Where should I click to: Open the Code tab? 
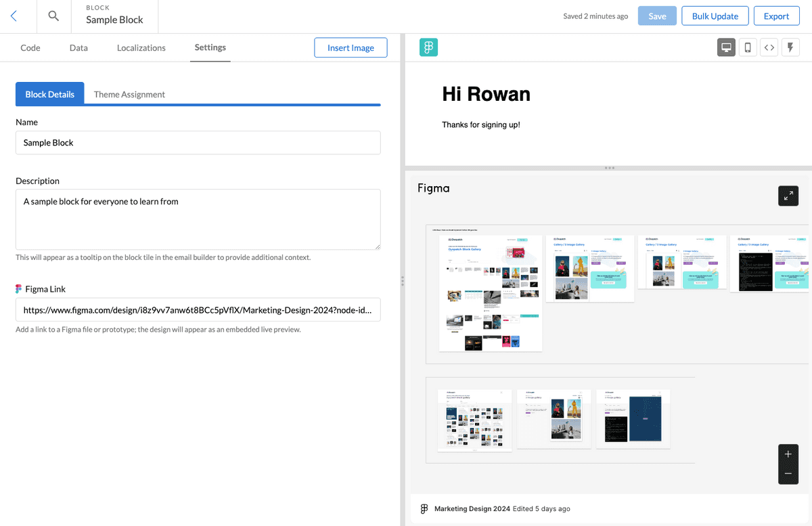tap(30, 47)
